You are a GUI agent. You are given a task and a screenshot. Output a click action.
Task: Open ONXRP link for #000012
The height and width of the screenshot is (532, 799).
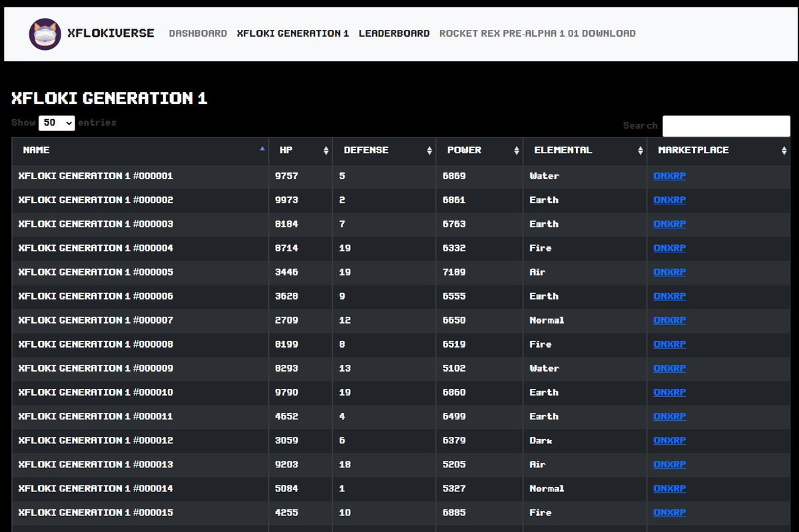[669, 440]
